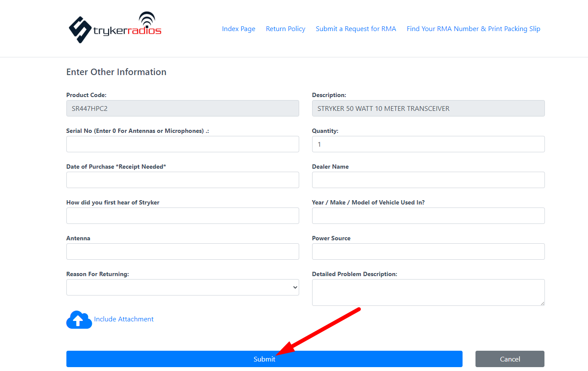Focus the How did you first hear field
This screenshot has height=371, width=588.
(182, 216)
